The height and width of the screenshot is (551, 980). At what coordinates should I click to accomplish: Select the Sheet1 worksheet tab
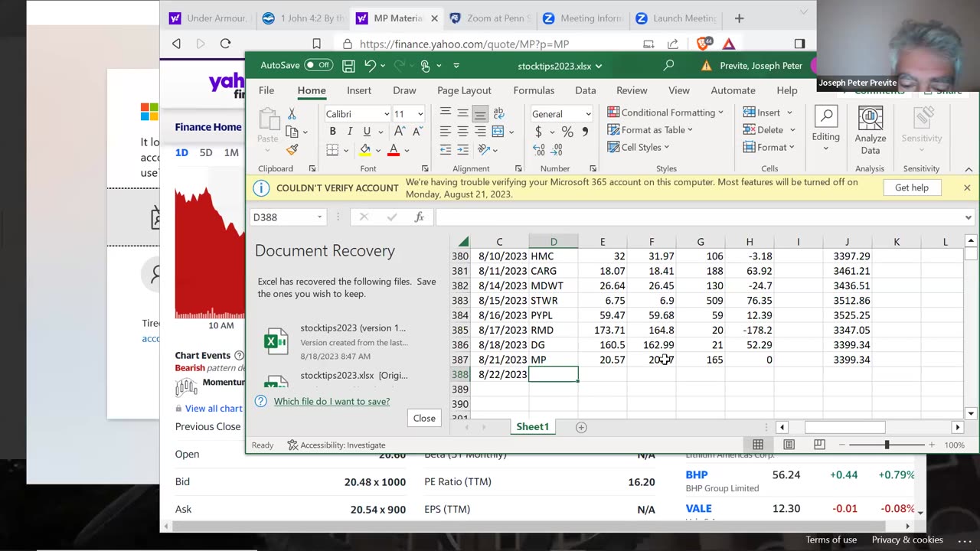pos(532,427)
